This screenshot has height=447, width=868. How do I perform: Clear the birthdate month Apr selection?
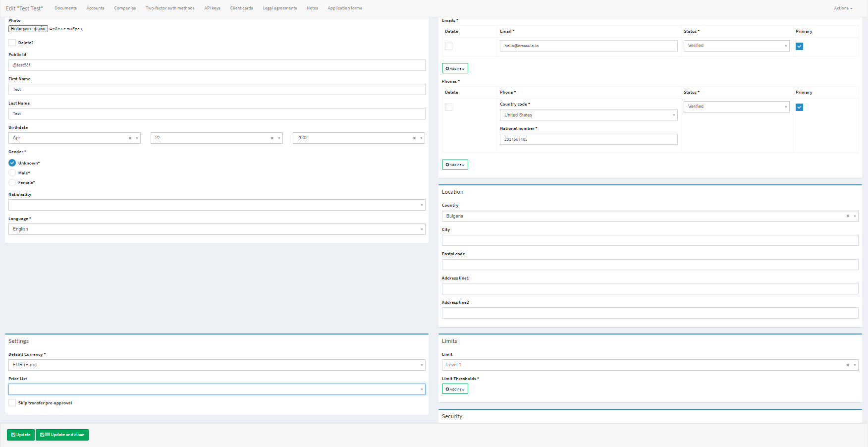point(130,138)
